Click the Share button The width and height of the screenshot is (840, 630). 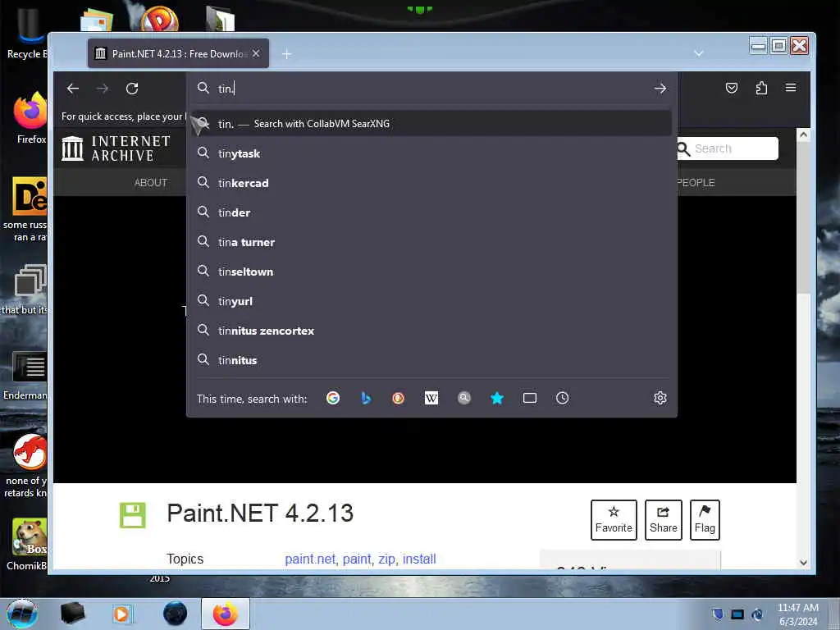[663, 519]
